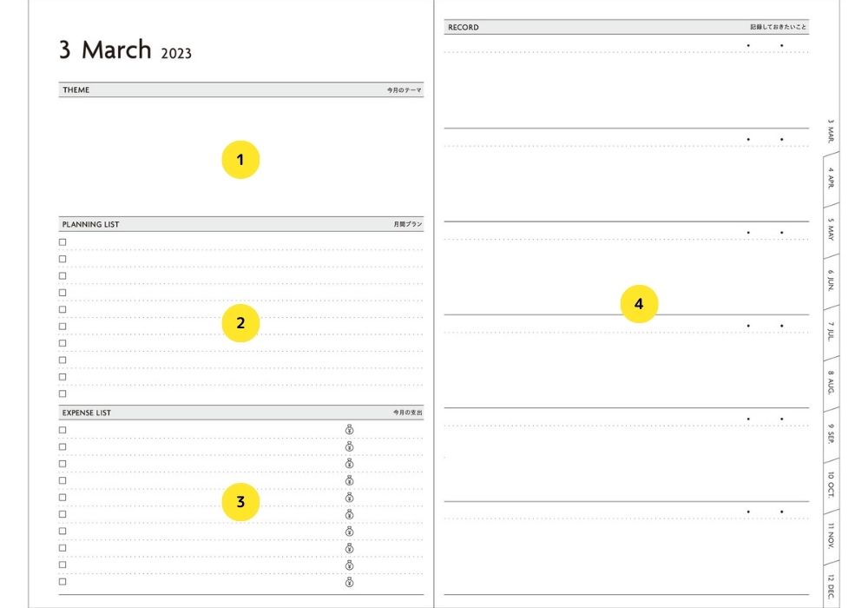Check the first Expense List checkbox
868x608 pixels.
[x=62, y=430]
